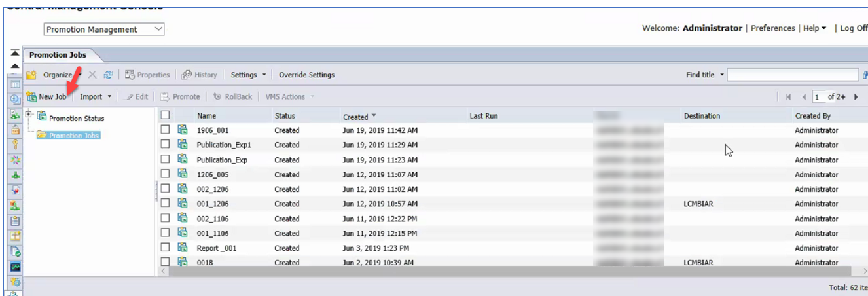Select the Promotion Jobs tab
This screenshot has width=868, height=296.
[x=58, y=55]
